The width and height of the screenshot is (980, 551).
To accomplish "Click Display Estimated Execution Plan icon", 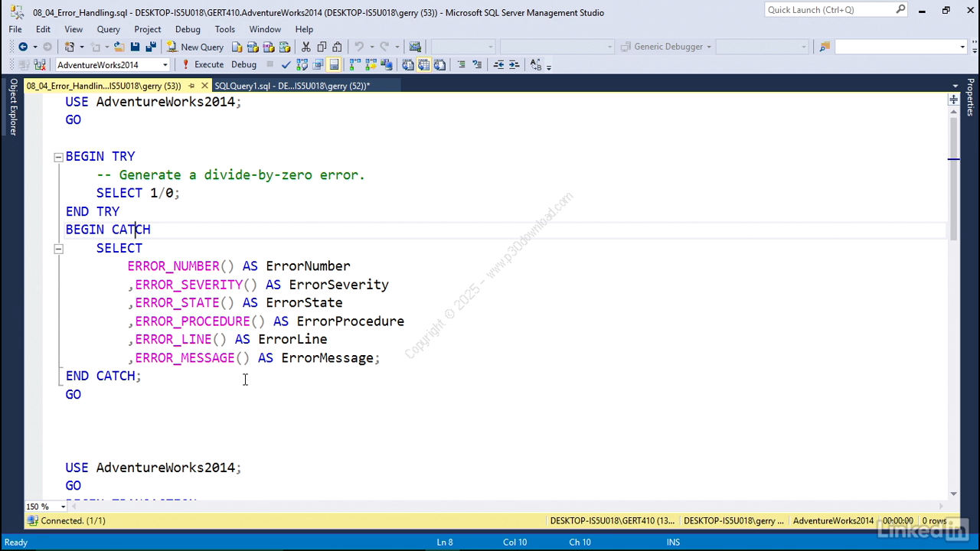I will coord(302,65).
